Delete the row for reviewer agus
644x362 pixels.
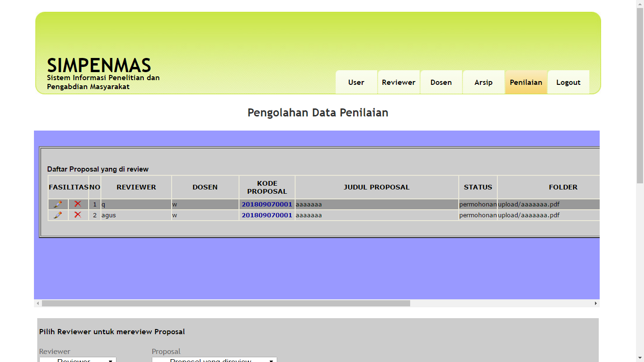click(x=78, y=215)
